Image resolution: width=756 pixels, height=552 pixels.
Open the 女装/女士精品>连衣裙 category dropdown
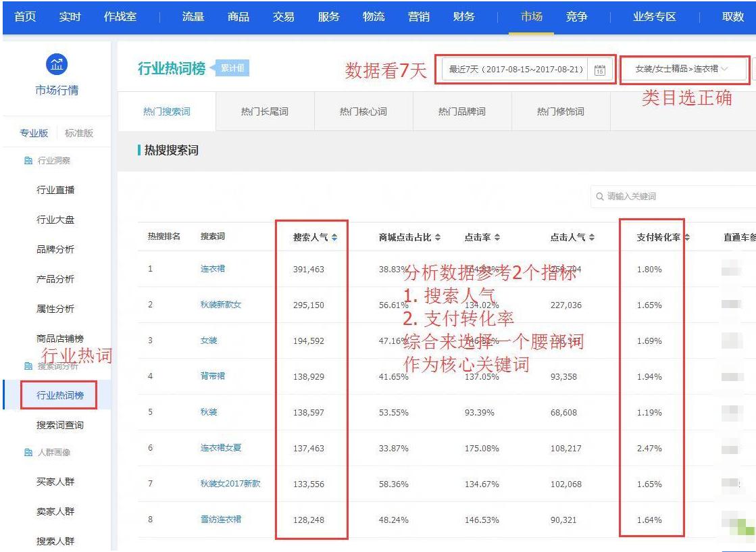coord(684,68)
